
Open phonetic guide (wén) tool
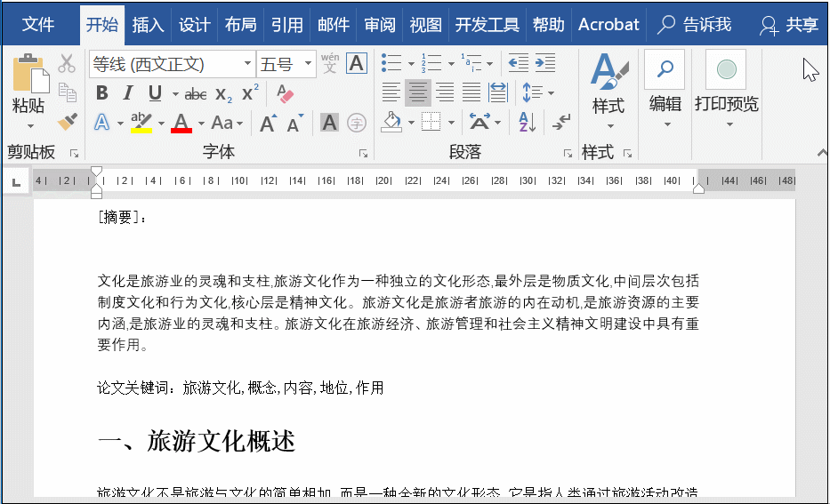(x=330, y=63)
